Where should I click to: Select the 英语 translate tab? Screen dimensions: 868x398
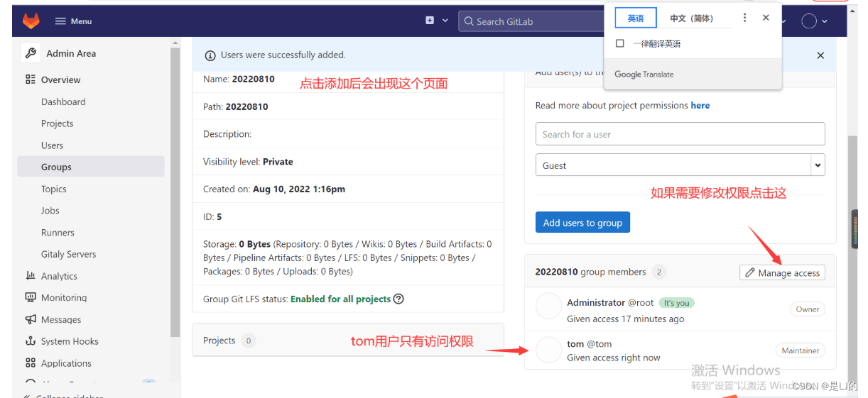[636, 18]
